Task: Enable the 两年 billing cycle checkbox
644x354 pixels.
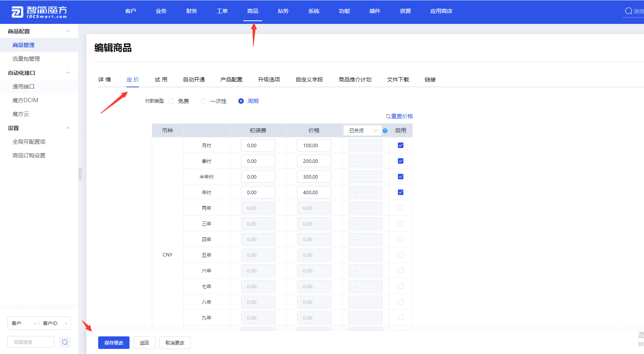Action: [401, 208]
